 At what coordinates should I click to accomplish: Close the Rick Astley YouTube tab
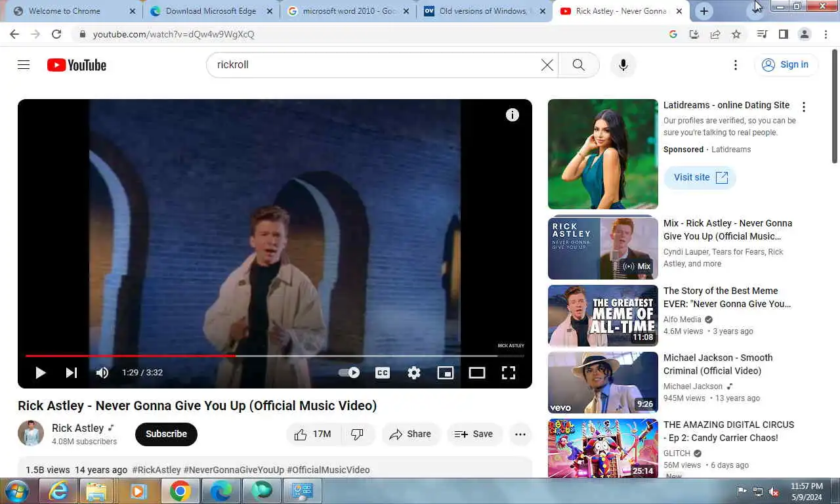[x=679, y=11]
